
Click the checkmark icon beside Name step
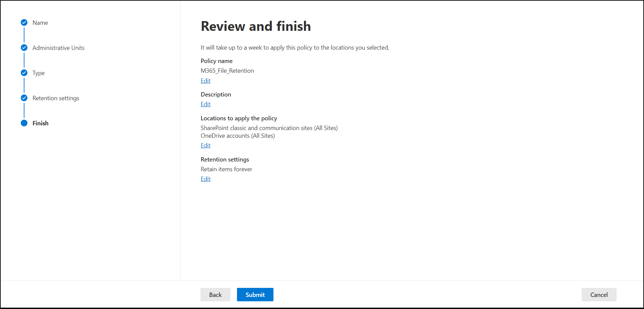[x=24, y=22]
